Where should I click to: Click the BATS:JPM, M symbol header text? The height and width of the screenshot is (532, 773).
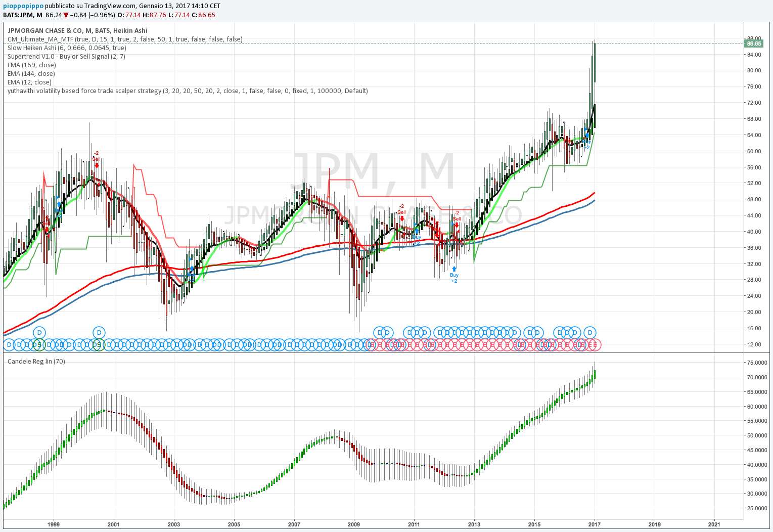[x=23, y=15]
